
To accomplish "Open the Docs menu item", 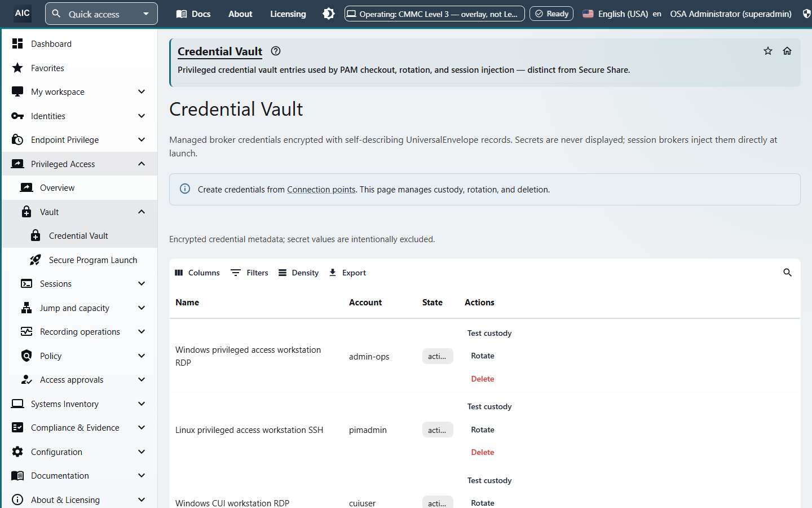I will pyautogui.click(x=193, y=14).
